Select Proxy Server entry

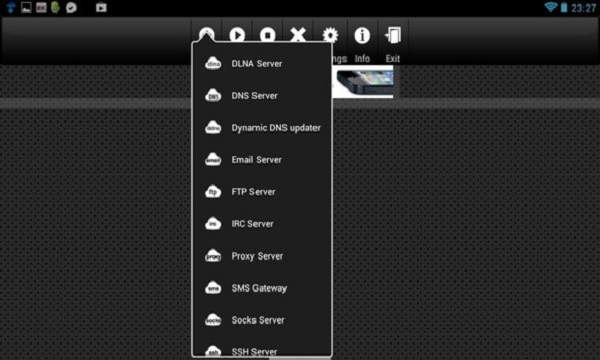pyautogui.click(x=262, y=256)
